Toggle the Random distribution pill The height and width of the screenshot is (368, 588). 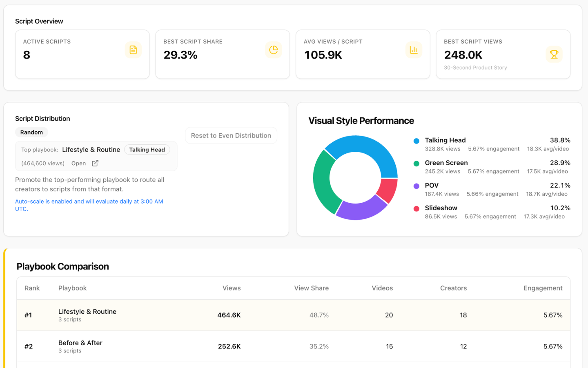click(31, 132)
